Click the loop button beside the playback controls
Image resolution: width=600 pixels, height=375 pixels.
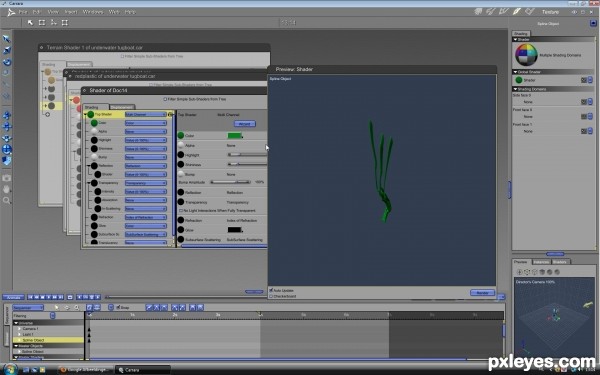click(x=70, y=297)
